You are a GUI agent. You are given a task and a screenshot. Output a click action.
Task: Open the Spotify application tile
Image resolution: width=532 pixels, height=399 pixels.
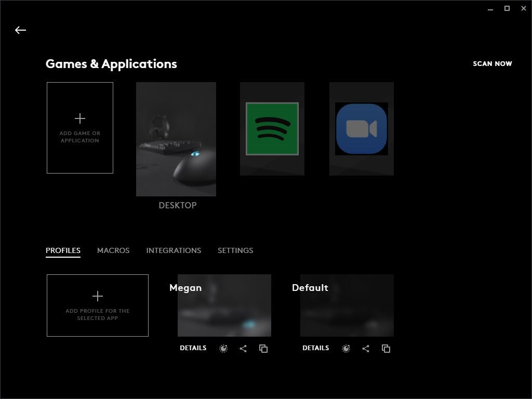(x=272, y=129)
